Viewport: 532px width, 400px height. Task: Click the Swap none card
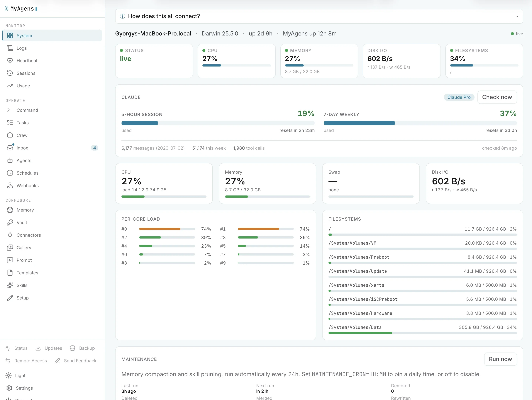coord(371,183)
